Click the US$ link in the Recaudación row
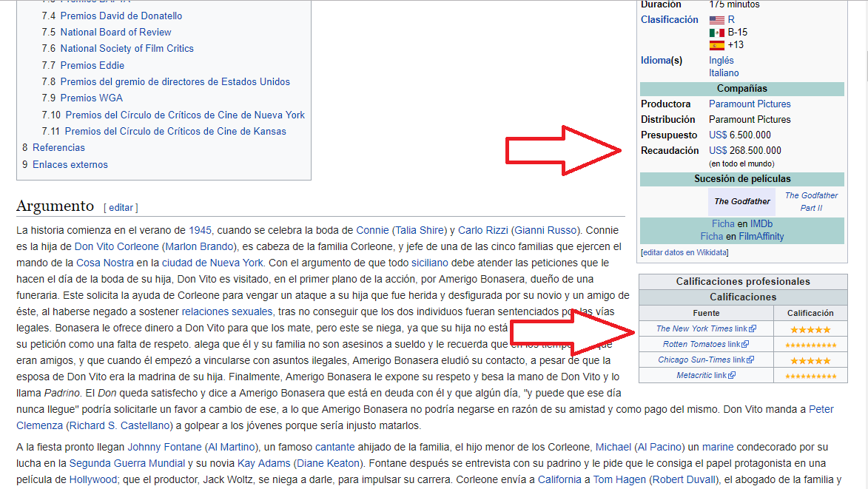This screenshot has height=489, width=868. tap(718, 150)
